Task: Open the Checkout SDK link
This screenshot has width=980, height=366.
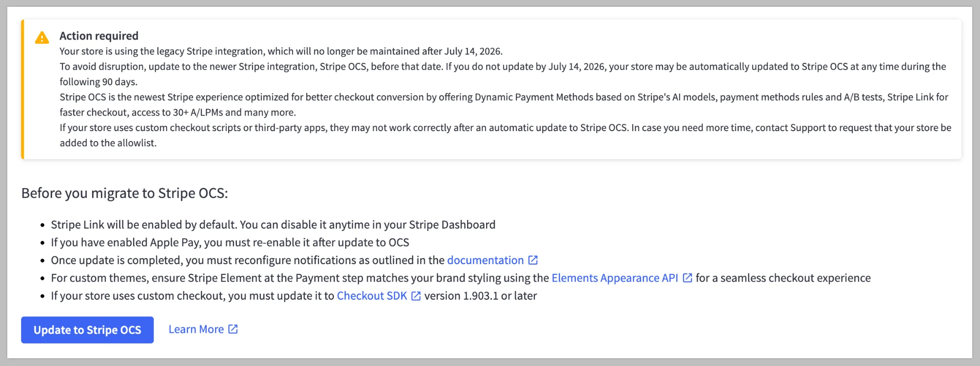Action: pos(372,296)
